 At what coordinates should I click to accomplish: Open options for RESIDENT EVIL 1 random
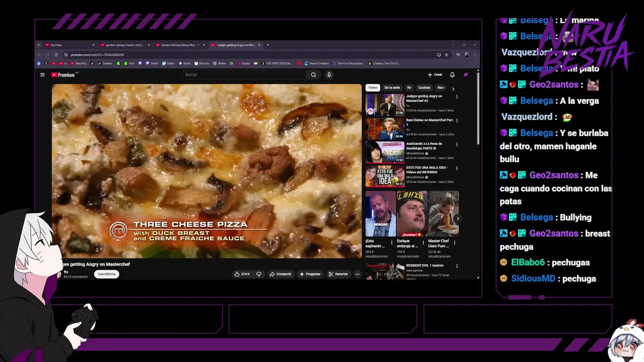point(457,266)
